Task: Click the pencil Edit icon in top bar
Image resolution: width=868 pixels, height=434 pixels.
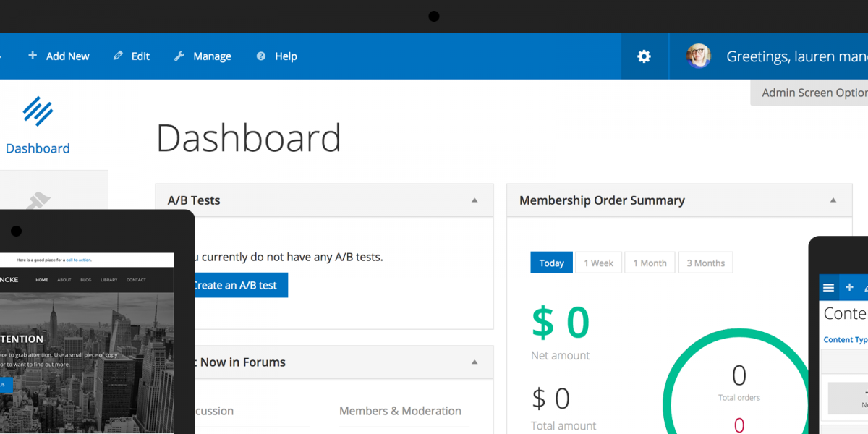Action: pyautogui.click(x=119, y=56)
